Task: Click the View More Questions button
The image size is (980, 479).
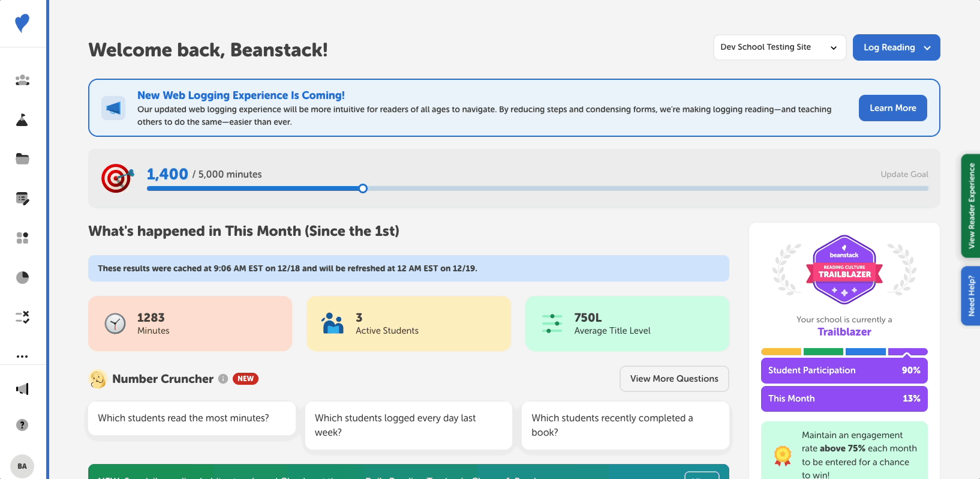Action: click(674, 379)
